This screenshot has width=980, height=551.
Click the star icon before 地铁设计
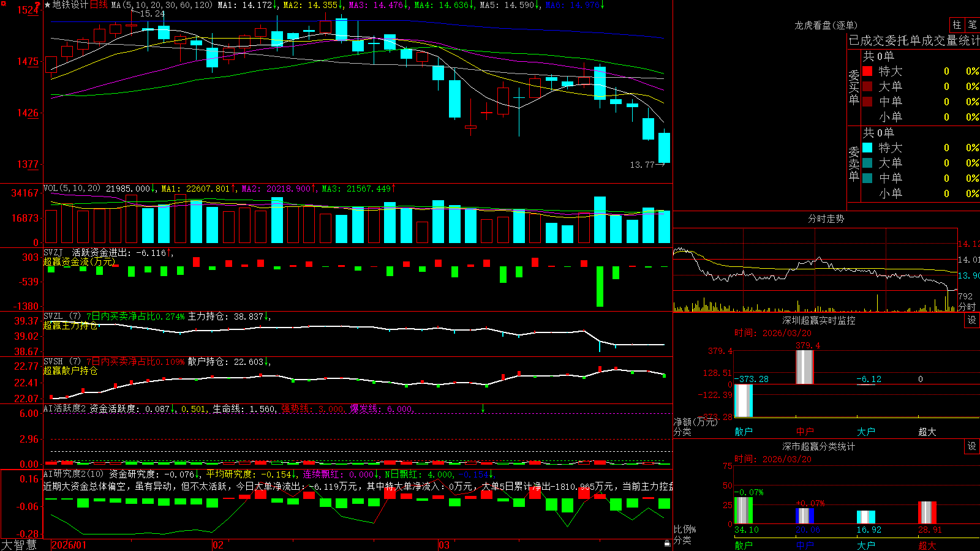(x=48, y=5)
